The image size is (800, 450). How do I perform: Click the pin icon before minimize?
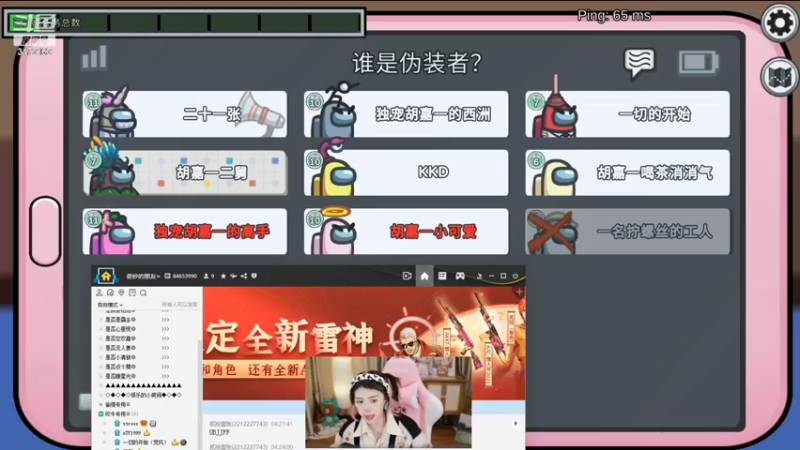click(480, 276)
